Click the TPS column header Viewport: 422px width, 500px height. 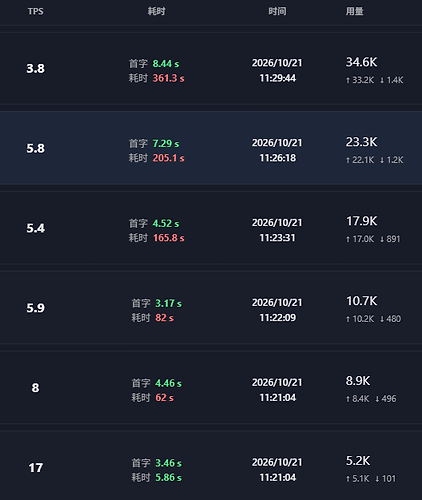point(35,11)
